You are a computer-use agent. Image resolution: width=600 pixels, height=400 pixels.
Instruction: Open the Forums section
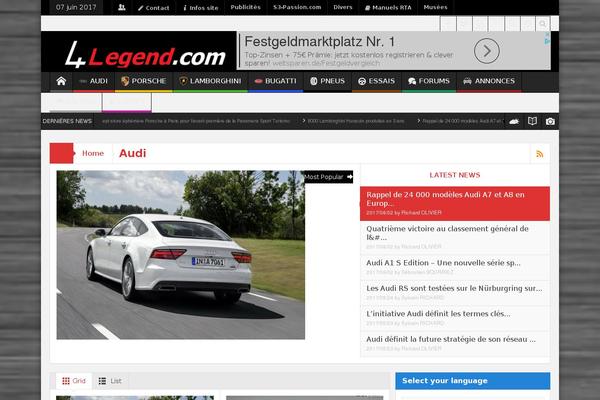429,81
